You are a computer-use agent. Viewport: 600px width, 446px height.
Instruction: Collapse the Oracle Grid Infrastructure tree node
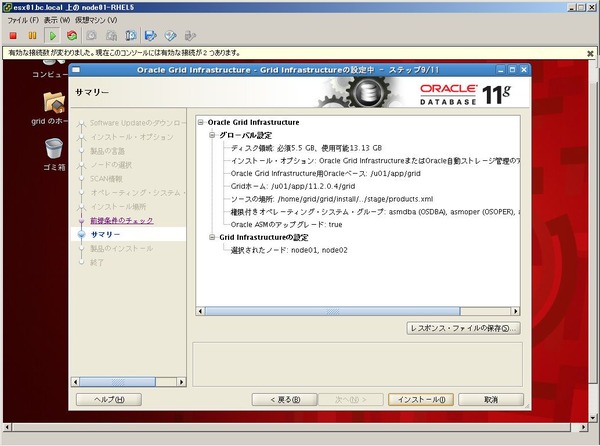pos(201,122)
